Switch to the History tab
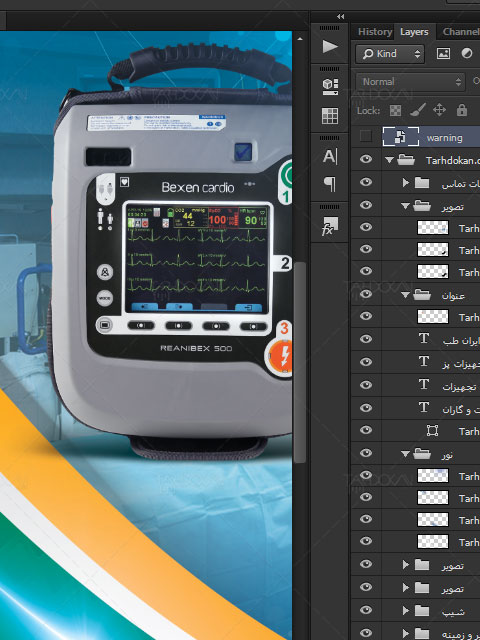This screenshot has height=640, width=480. point(375,32)
